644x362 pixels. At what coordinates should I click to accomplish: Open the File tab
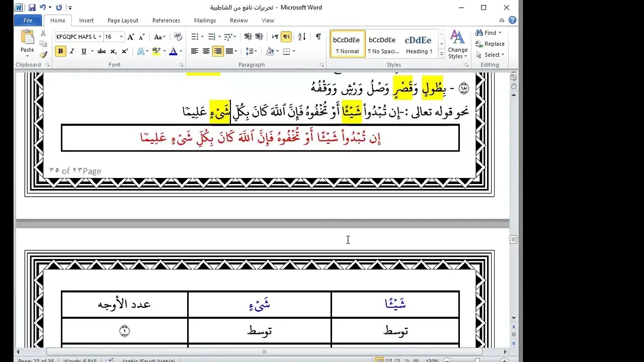click(28, 21)
